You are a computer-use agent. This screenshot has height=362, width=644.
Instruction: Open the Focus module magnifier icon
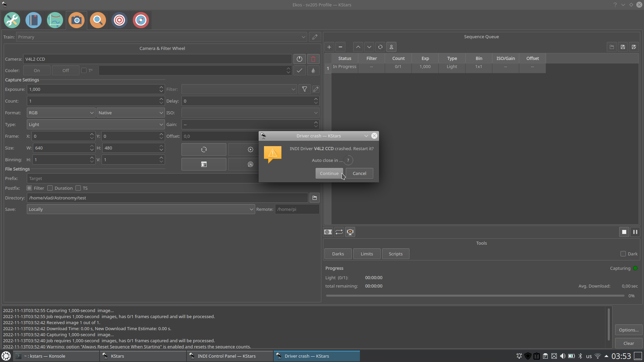point(98,20)
